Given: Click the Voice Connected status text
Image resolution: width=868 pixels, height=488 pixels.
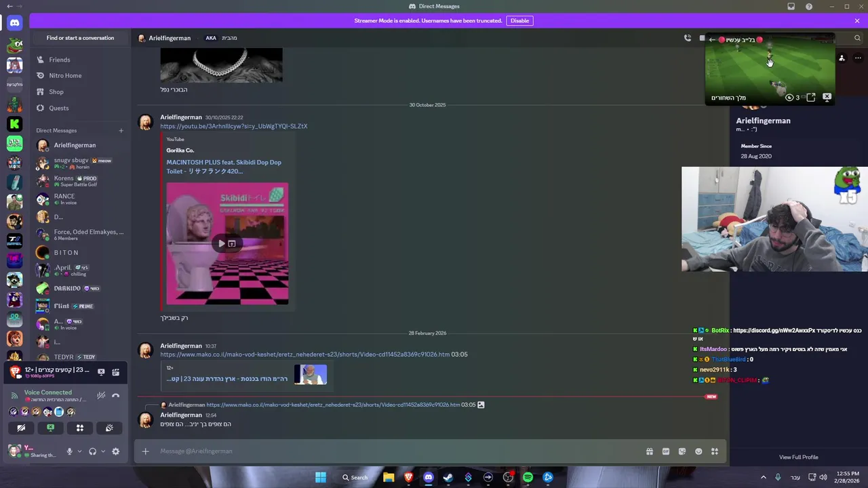Looking at the screenshot, I should [x=47, y=392].
